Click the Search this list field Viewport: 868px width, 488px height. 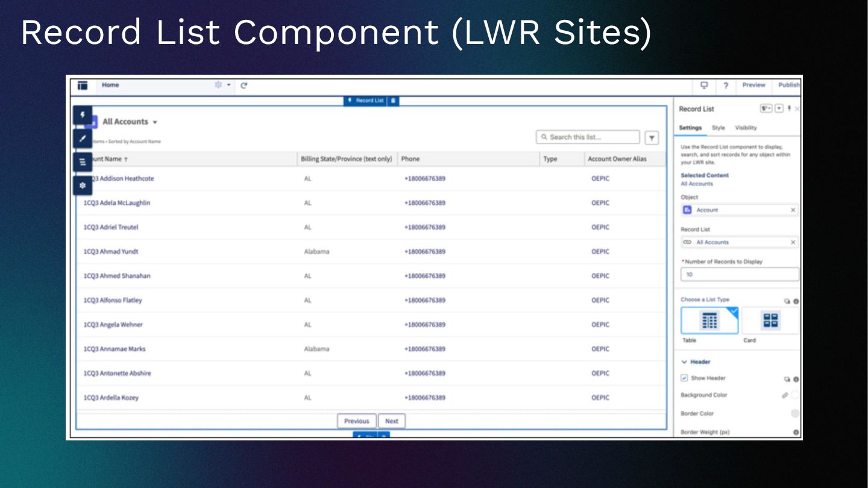pyautogui.click(x=588, y=137)
